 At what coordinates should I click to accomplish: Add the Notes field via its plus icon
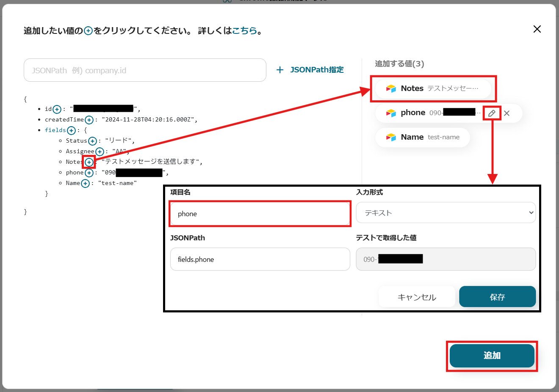(x=89, y=162)
